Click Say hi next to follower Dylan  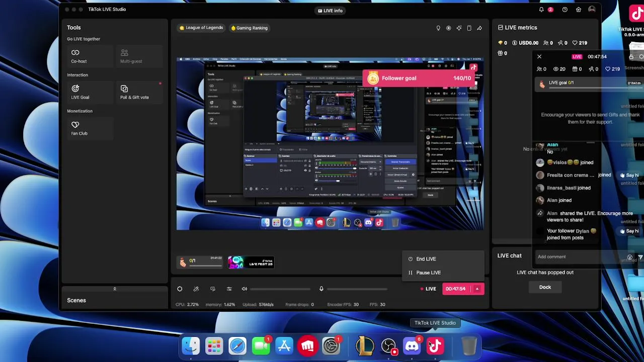tap(629, 231)
